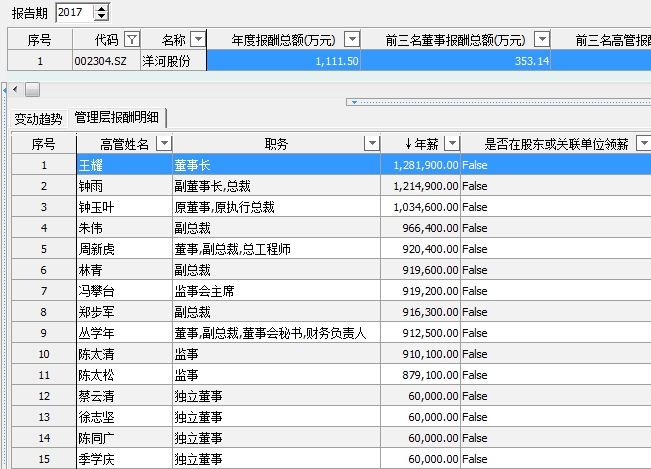Click the 前三名董事报酬总额(万元) column header

click(456, 40)
